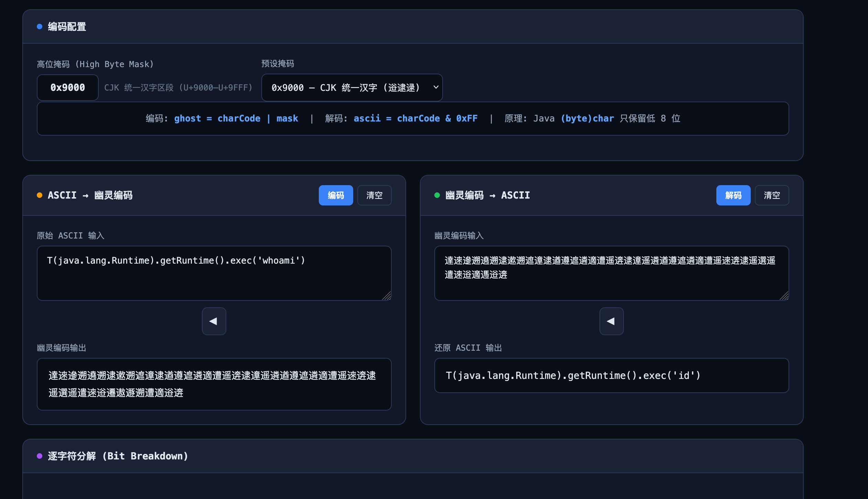Click the restored ASCII output box
This screenshot has height=499, width=868.
[611, 375]
